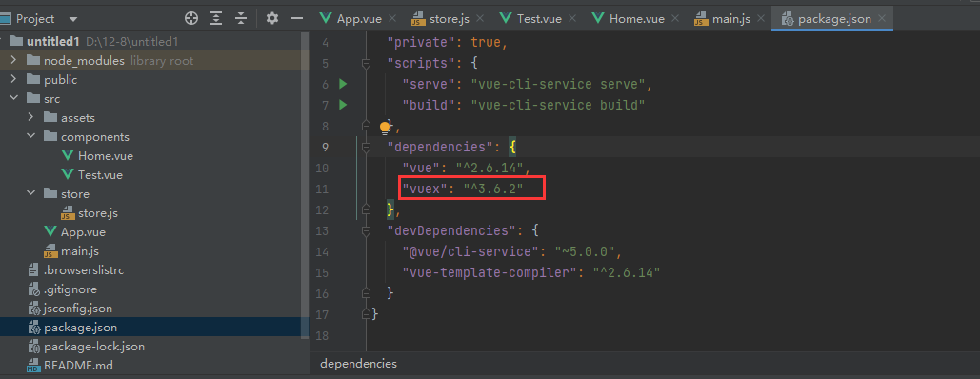Open the Project view dropdown
The height and width of the screenshot is (379, 980).
tap(73, 19)
